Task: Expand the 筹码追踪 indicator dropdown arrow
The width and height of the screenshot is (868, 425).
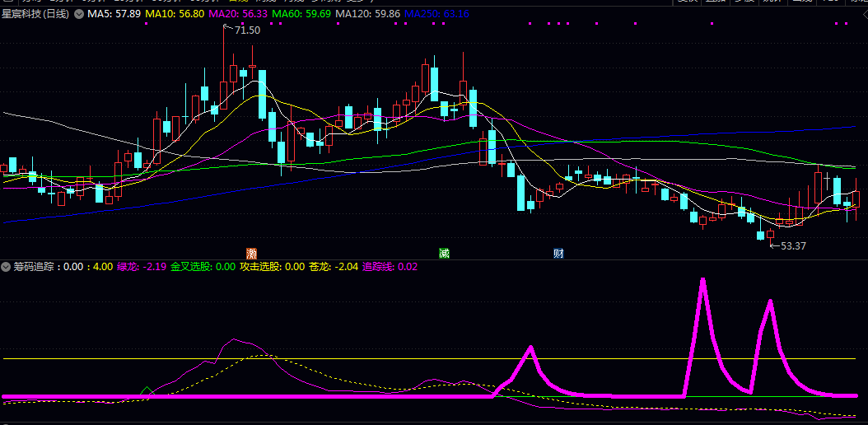Action: coord(6,267)
